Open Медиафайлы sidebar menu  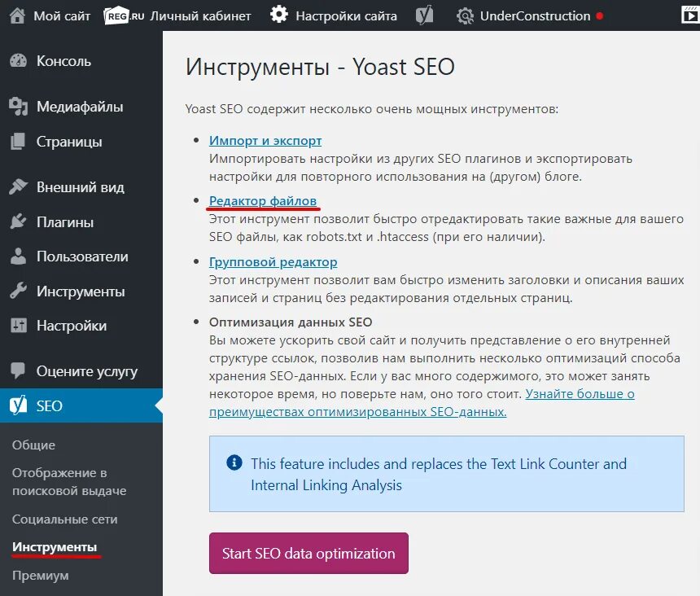coord(80,107)
